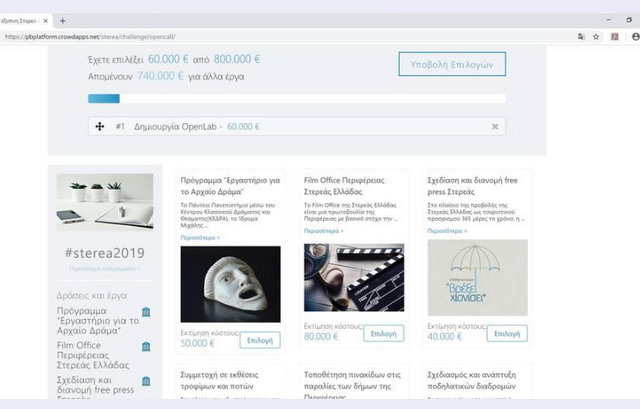
Task: Click the PDF extension icon in toolbar
Action: click(614, 37)
